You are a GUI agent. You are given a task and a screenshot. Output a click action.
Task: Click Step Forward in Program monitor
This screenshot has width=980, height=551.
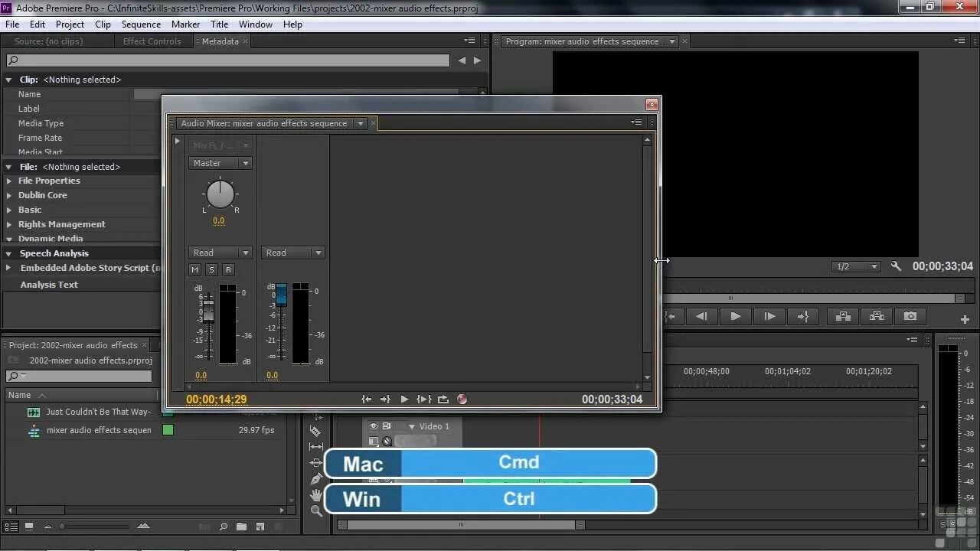pos(769,316)
